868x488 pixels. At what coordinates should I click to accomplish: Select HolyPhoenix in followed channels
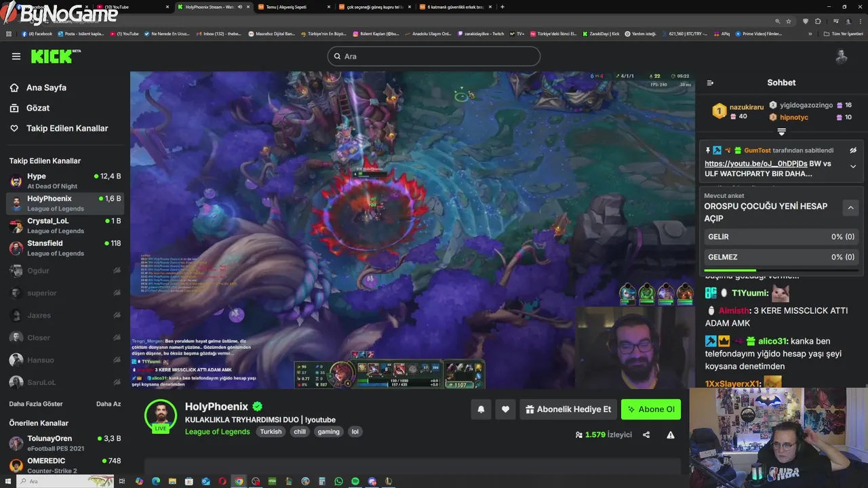(x=65, y=203)
